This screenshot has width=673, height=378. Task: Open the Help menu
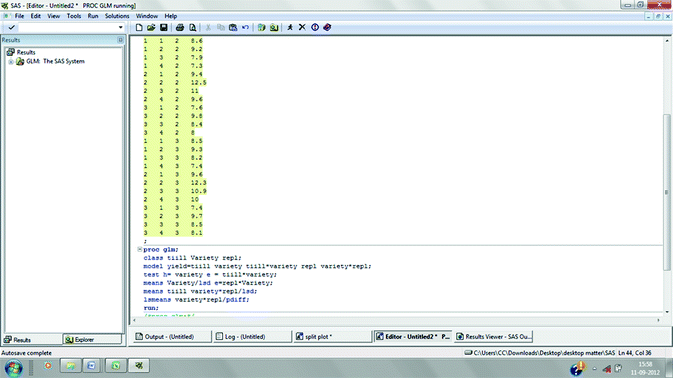[x=171, y=16]
